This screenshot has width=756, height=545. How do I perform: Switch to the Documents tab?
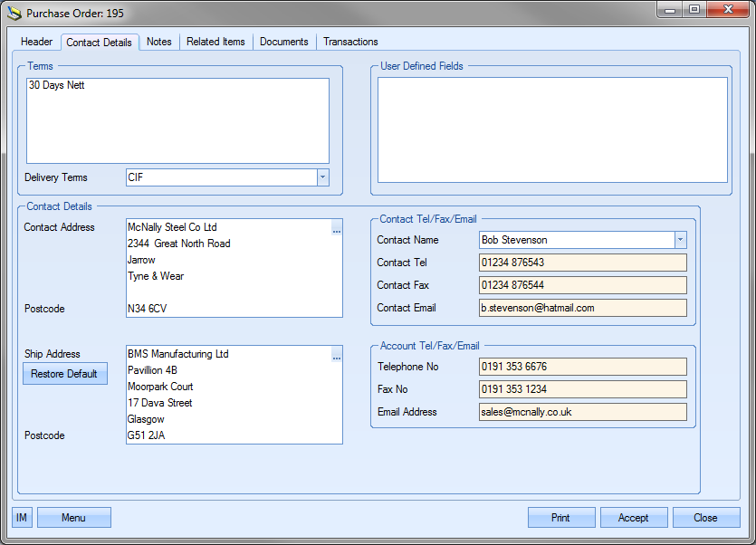pos(284,42)
